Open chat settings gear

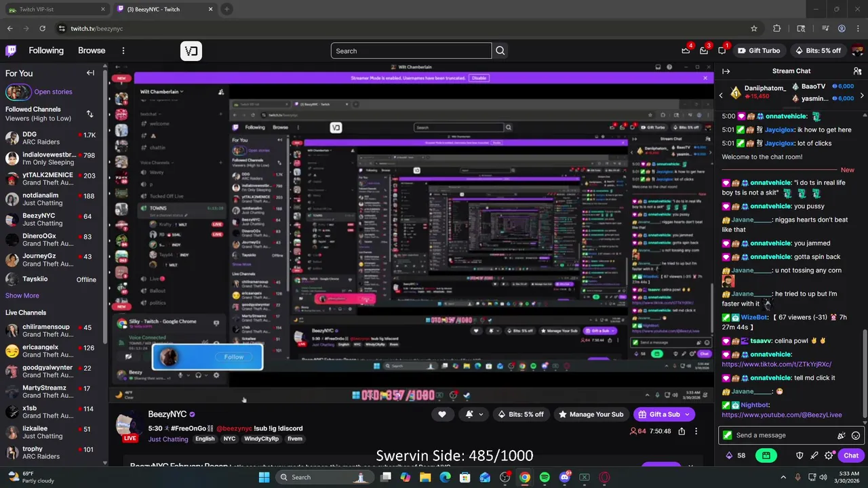(829, 455)
